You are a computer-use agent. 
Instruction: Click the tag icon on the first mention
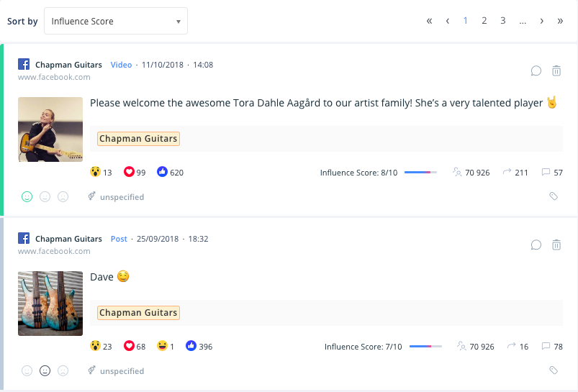point(554,196)
